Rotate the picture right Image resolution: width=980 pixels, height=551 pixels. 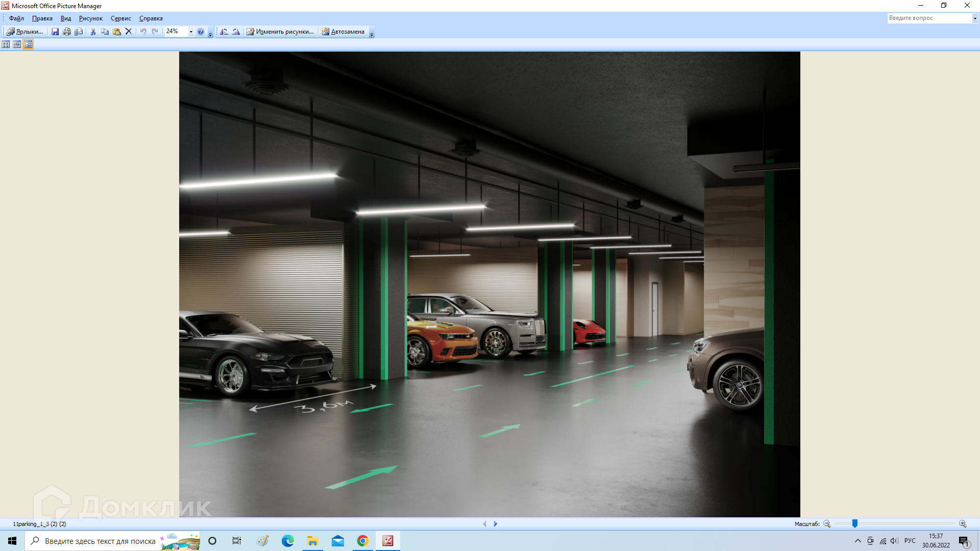(236, 32)
